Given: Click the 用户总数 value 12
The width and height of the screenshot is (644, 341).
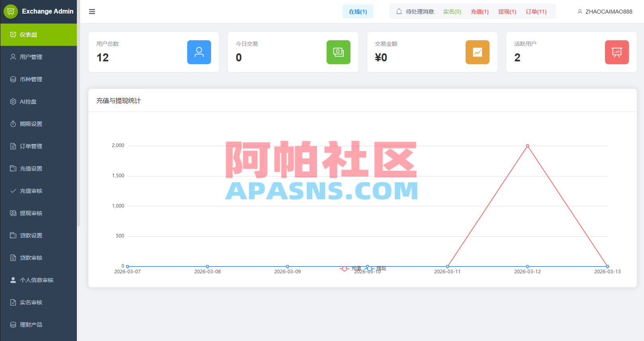Looking at the screenshot, I should pyautogui.click(x=103, y=58).
